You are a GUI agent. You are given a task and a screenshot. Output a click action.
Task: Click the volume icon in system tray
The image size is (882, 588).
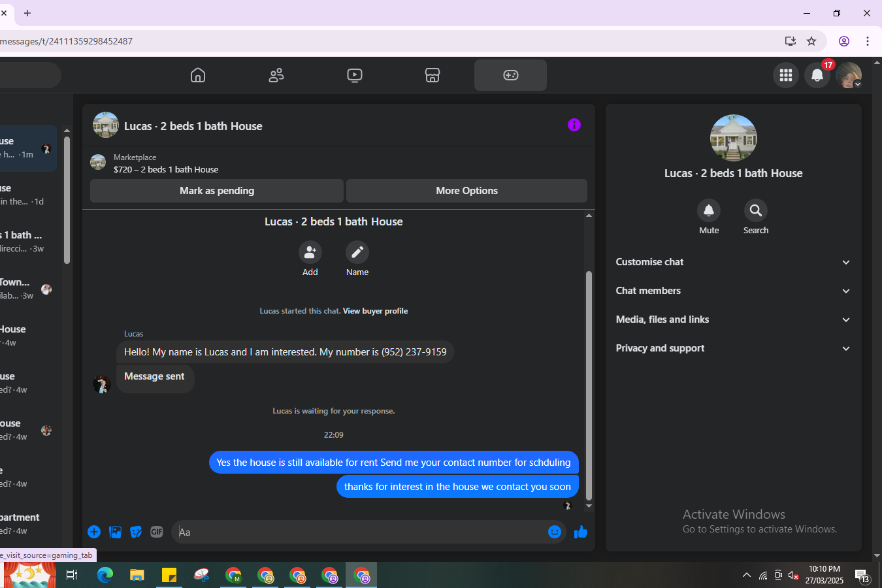point(794,576)
